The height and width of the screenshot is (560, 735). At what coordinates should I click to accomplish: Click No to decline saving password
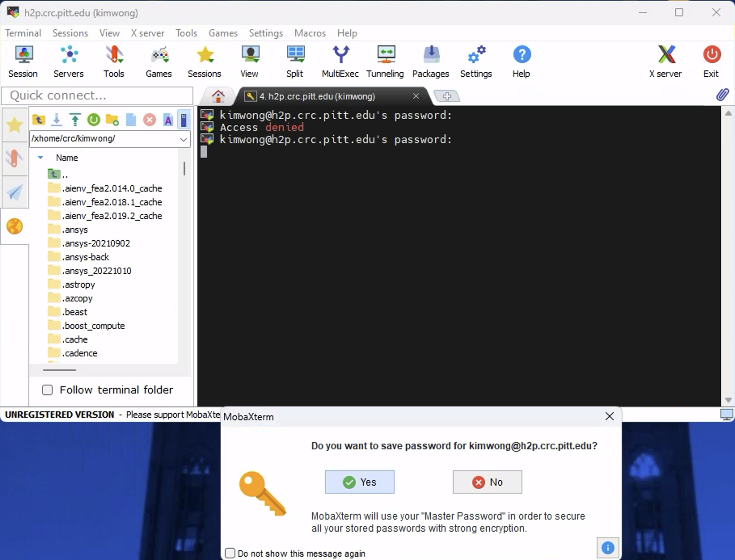[487, 482]
